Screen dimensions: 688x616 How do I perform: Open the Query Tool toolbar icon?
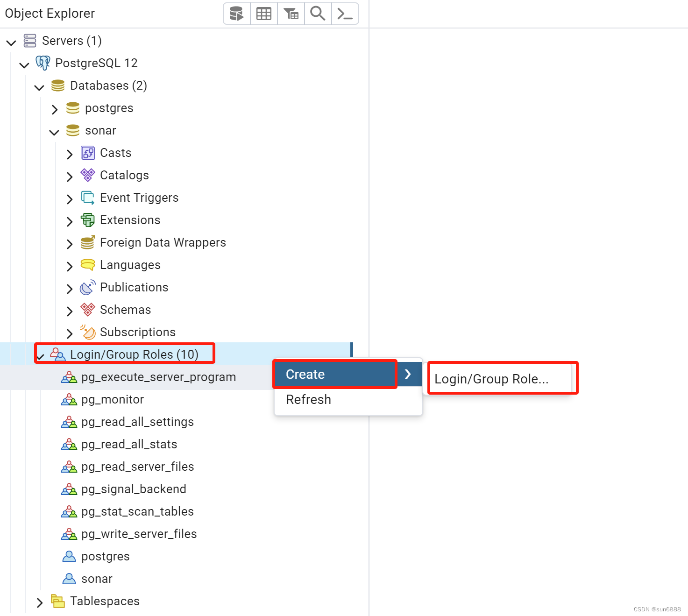[237, 14]
